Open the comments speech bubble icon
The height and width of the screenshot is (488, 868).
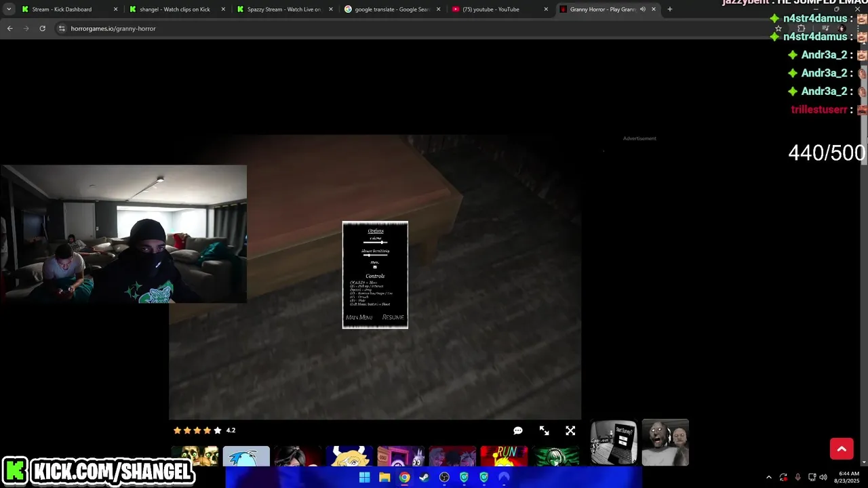click(518, 430)
